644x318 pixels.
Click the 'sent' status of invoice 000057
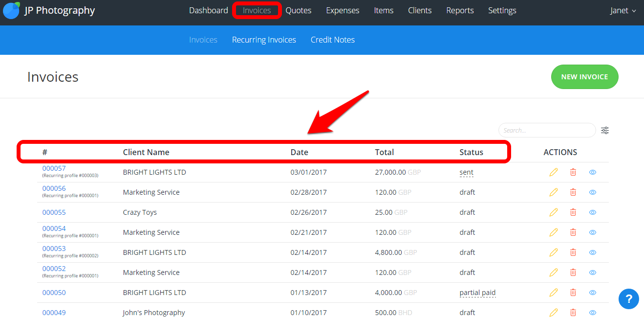[x=467, y=172]
